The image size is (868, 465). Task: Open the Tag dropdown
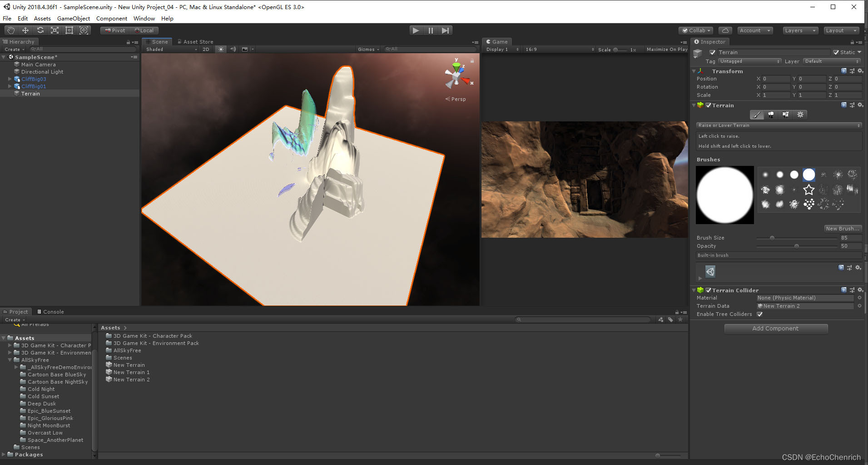point(749,61)
